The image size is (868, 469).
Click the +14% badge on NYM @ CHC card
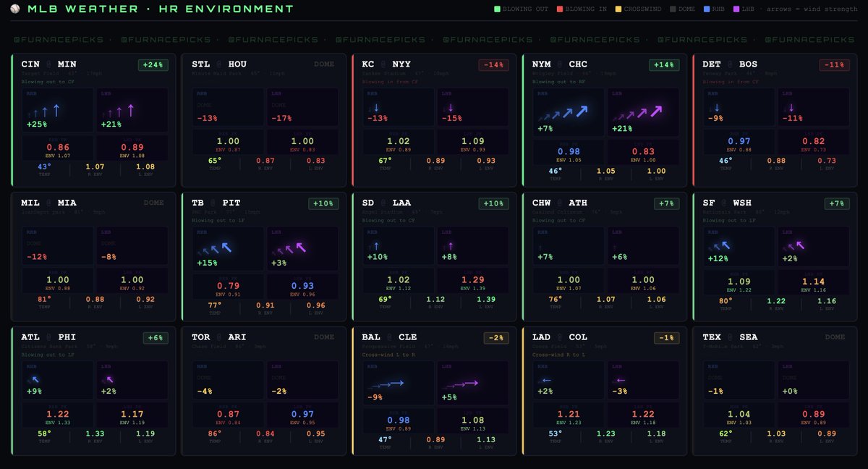664,64
